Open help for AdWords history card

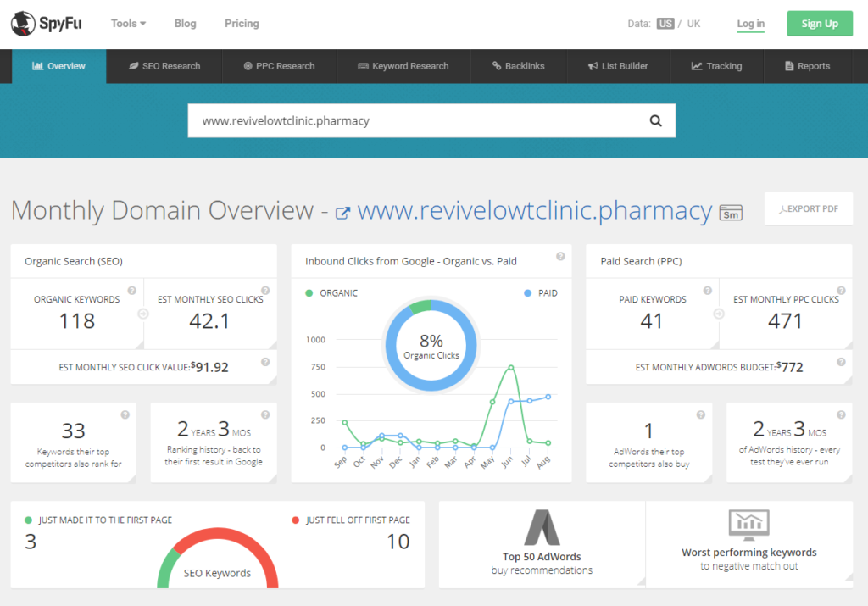coord(841,415)
